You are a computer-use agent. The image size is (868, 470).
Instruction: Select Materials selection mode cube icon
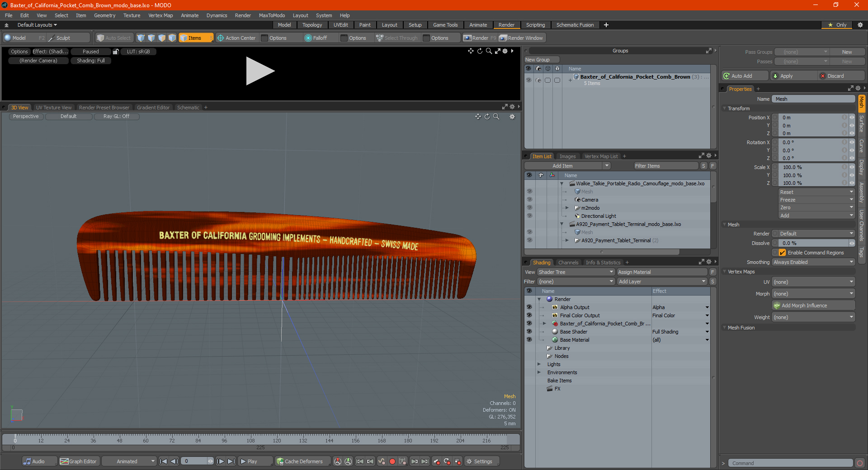click(172, 38)
